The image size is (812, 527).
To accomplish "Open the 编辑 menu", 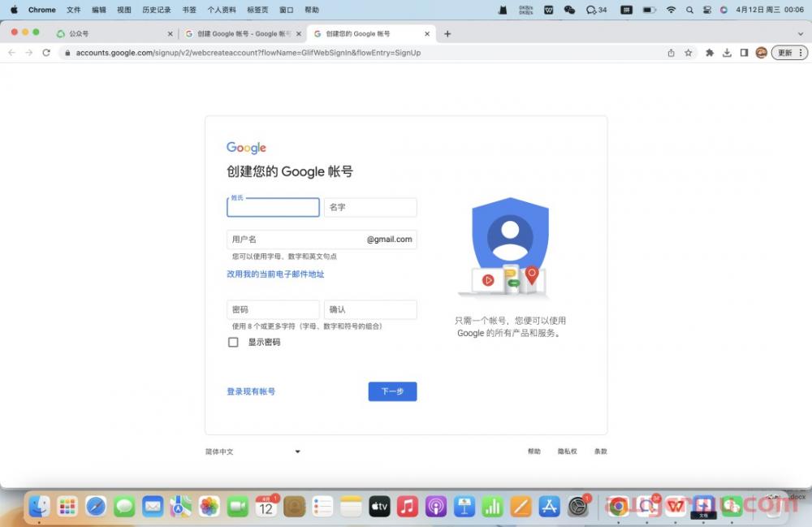I will (x=99, y=10).
